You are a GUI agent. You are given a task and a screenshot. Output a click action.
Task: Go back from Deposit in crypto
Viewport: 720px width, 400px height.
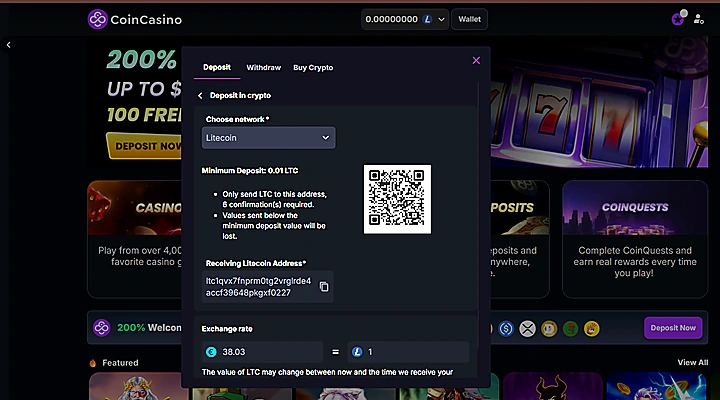200,96
